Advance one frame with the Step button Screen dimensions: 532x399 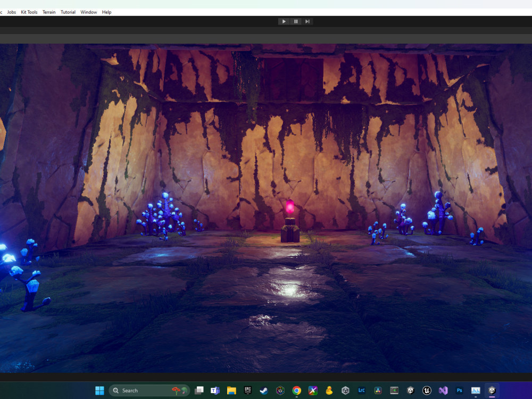(x=307, y=21)
